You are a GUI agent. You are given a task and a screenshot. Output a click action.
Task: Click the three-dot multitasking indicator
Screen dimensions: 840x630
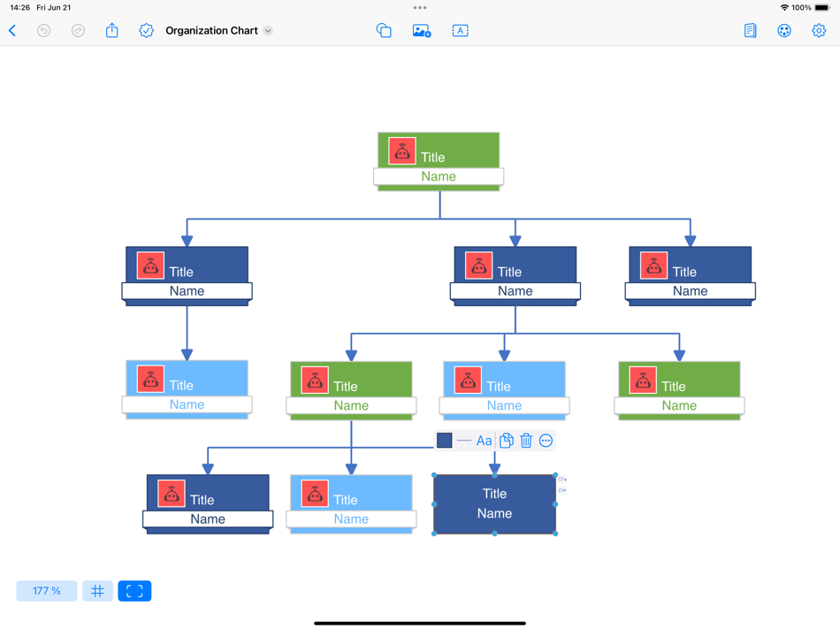[x=420, y=7]
